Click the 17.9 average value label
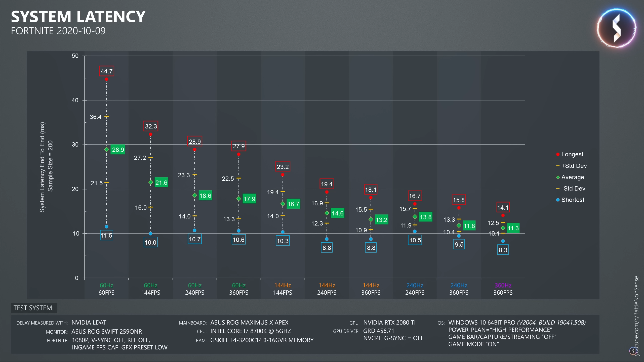Image resolution: width=644 pixels, height=362 pixels. [249, 199]
